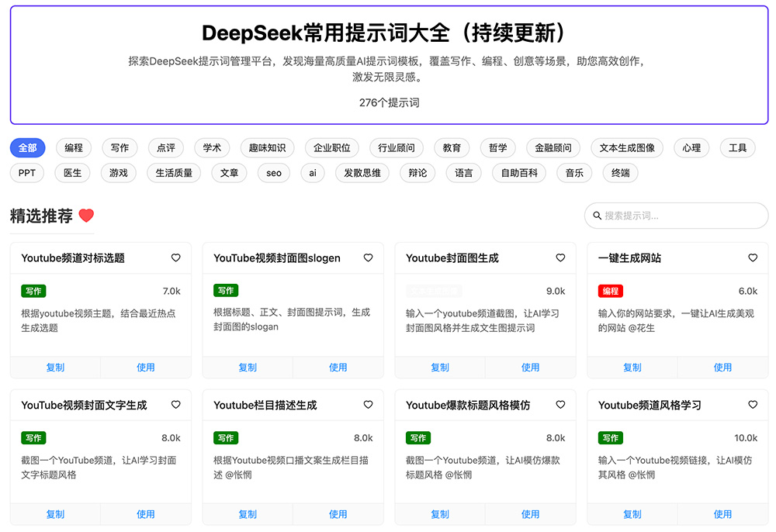
Task: Focus the 搜索提示词 search field
Action: click(676, 216)
